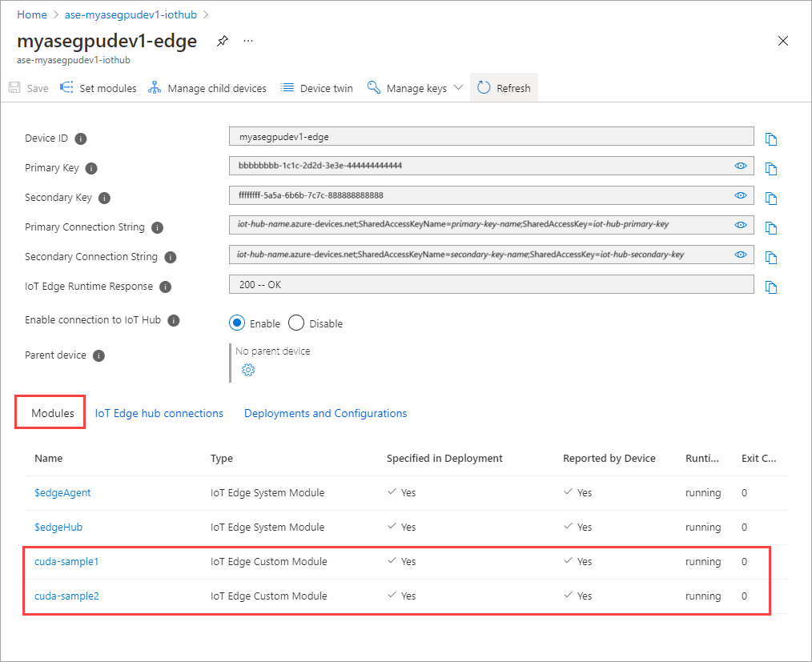
Task: Click the chevron after the iothub breadcrumb
Action: pos(206,15)
